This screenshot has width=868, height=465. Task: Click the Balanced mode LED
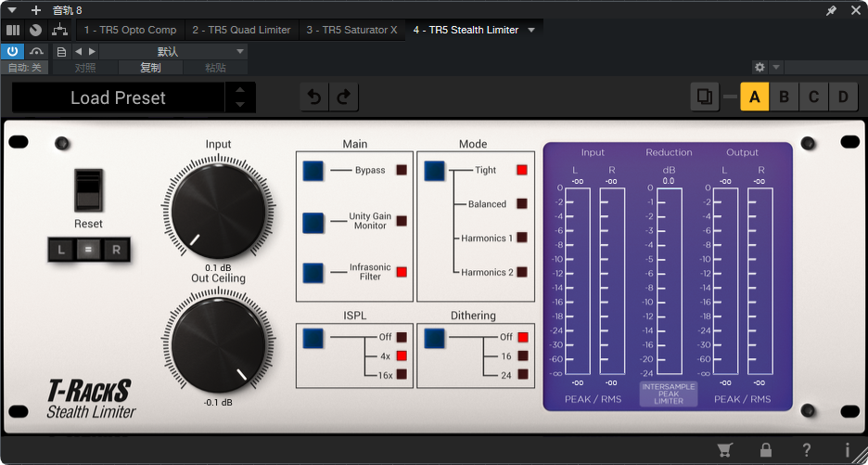(521, 203)
